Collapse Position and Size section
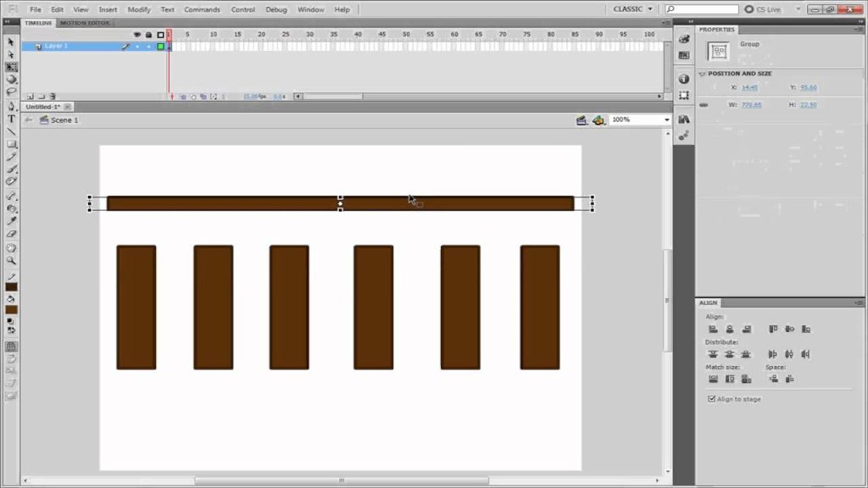This screenshot has width=868, height=488. (x=703, y=74)
